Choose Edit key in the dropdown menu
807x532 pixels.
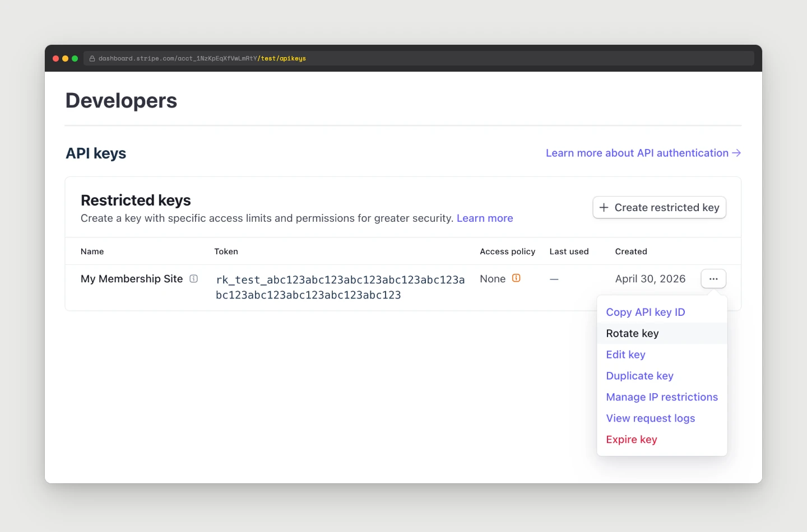click(x=625, y=354)
